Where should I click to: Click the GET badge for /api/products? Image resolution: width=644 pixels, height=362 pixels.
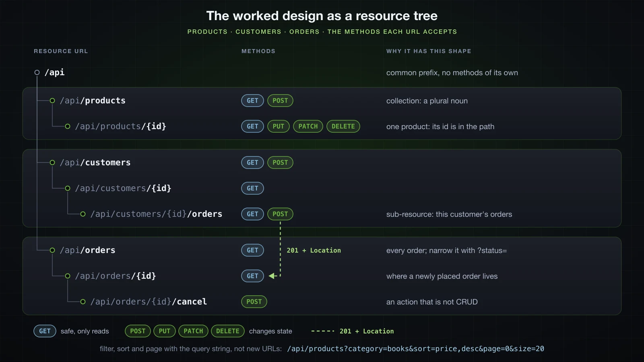click(x=252, y=101)
